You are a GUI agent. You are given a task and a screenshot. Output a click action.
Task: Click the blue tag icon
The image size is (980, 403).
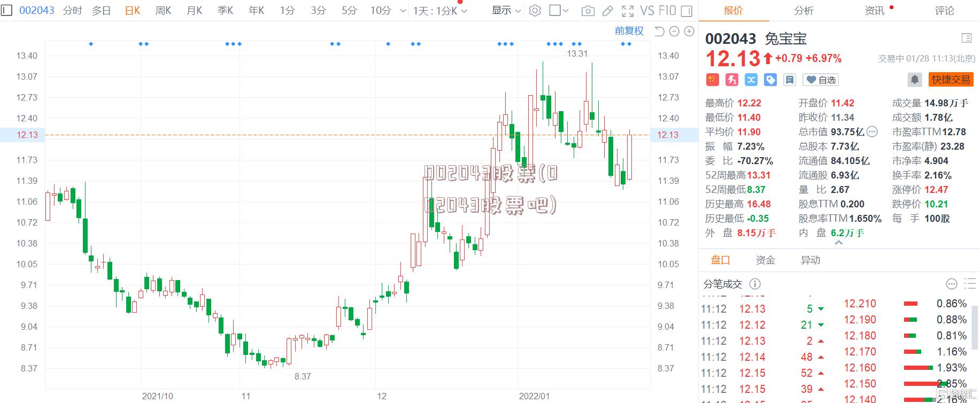pos(770,80)
